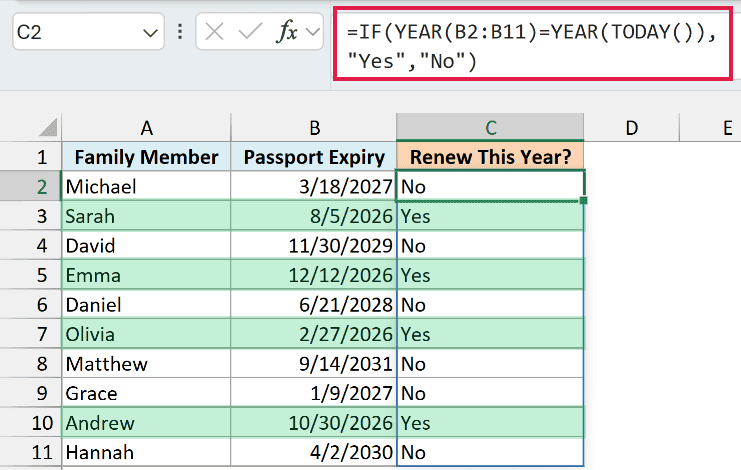Select Michael's No result in column C
741x470 pixels.
(x=491, y=187)
